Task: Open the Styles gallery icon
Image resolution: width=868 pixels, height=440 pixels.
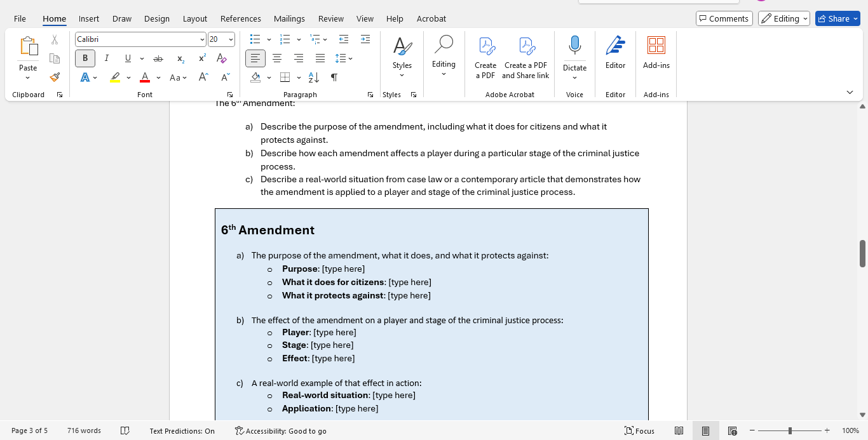Action: pyautogui.click(x=402, y=46)
